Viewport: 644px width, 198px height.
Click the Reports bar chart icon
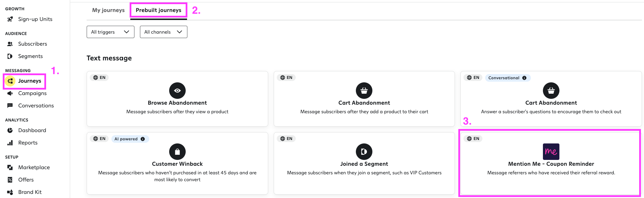point(10,143)
